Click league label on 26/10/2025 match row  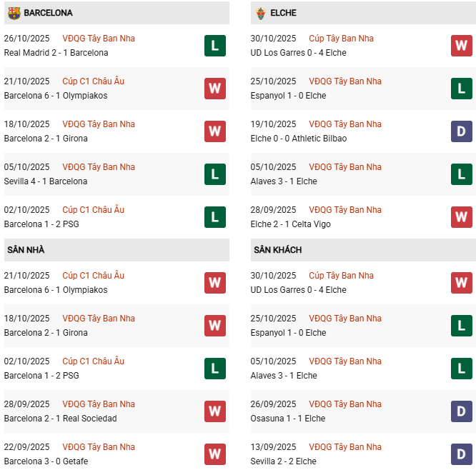[99, 39]
